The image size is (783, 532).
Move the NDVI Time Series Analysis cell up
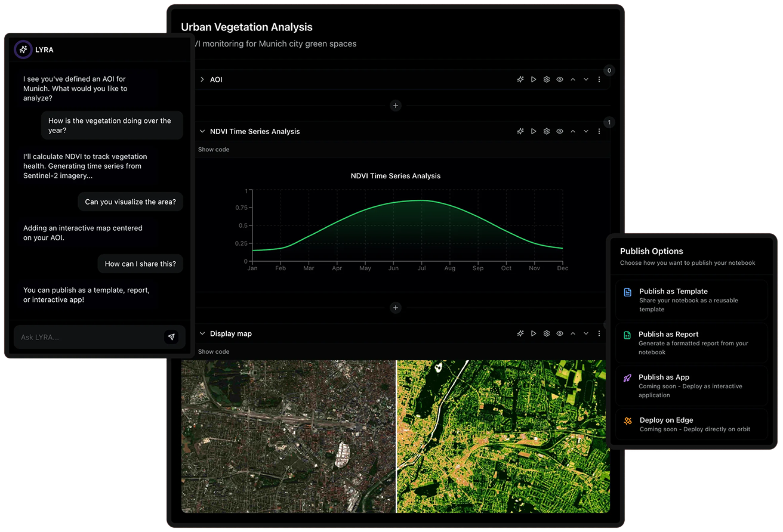coord(572,131)
